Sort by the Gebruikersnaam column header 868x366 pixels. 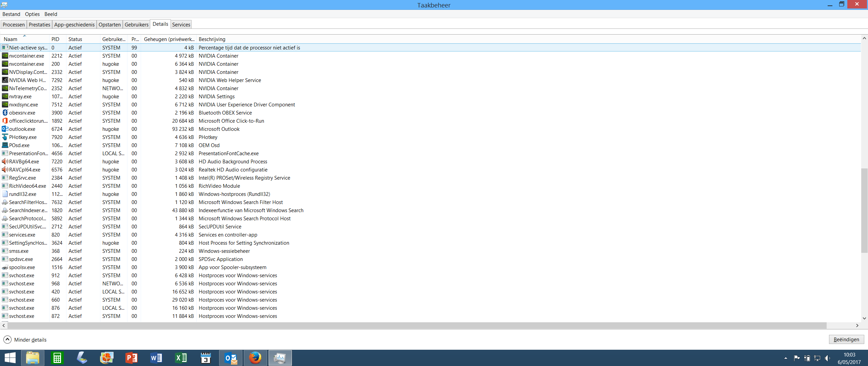pos(114,39)
